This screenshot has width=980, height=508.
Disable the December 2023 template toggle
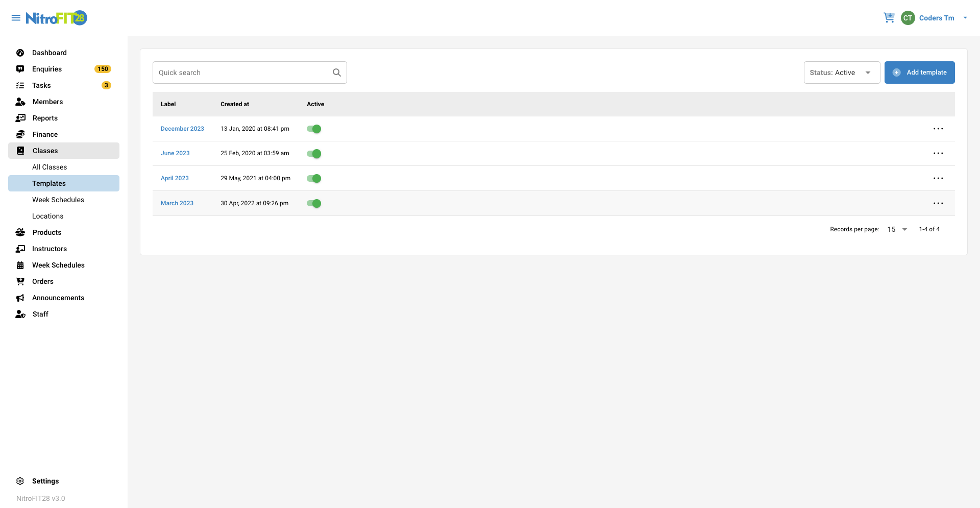pyautogui.click(x=314, y=129)
